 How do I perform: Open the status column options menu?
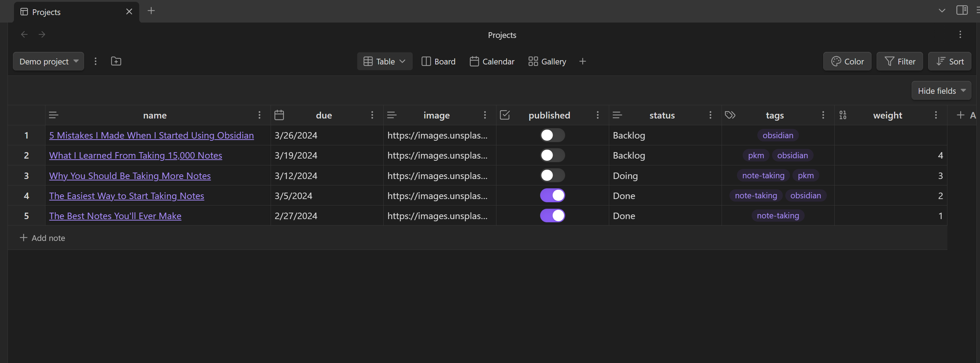click(x=710, y=115)
